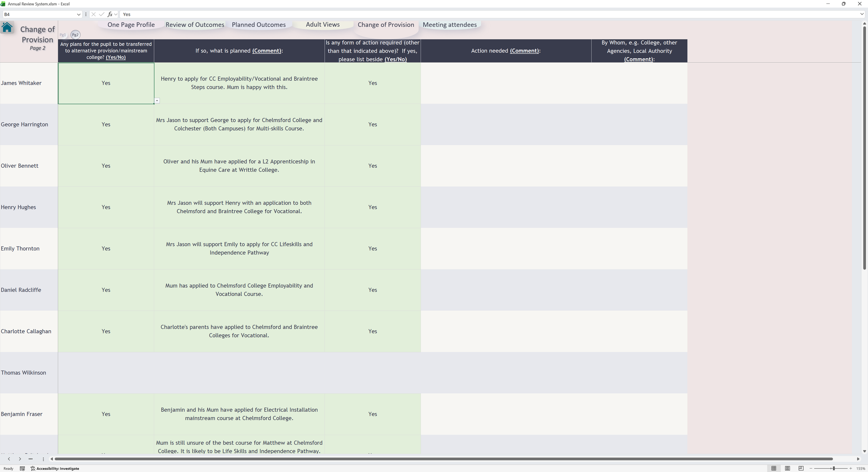Expand the formula bar chevron
The height and width of the screenshot is (472, 868).
pyautogui.click(x=862, y=14)
